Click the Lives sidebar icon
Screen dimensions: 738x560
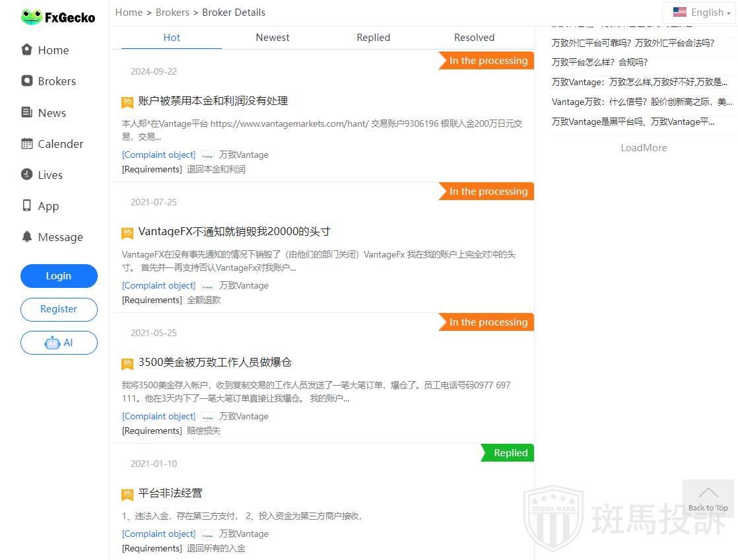(x=27, y=174)
